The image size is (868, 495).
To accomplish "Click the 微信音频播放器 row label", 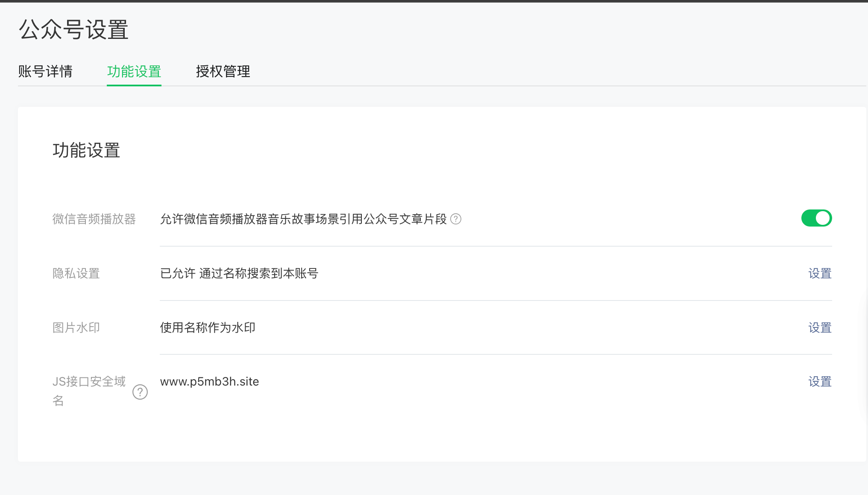I will pyautogui.click(x=94, y=219).
